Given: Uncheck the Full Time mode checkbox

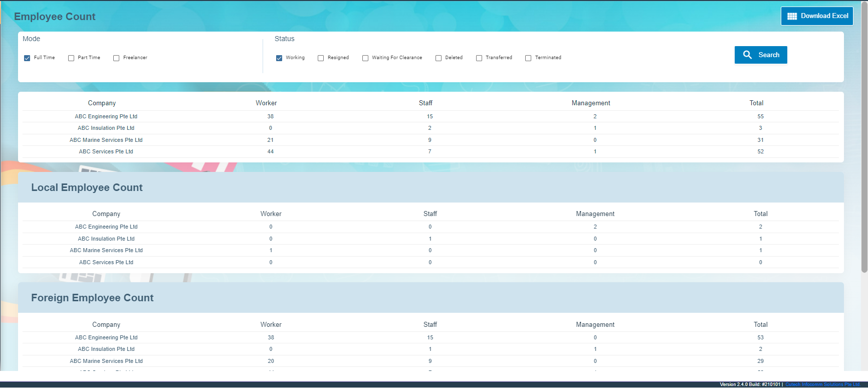Looking at the screenshot, I should click(27, 58).
